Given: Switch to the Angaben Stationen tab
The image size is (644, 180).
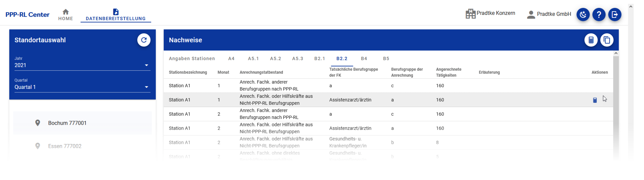Looking at the screenshot, I should [192, 59].
